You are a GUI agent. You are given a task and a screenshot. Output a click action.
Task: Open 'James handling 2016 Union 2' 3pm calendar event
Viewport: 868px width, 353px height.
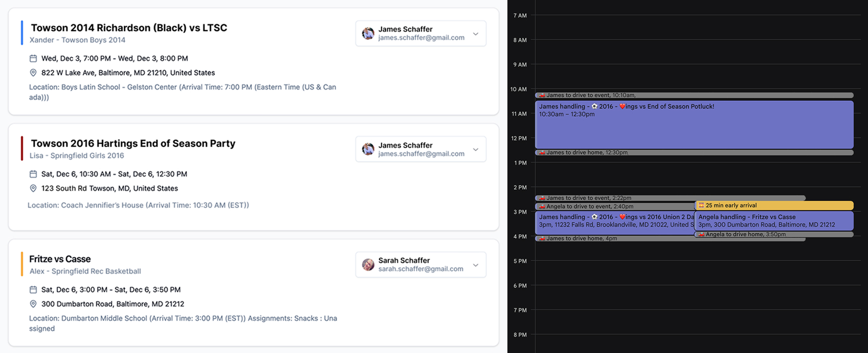point(615,223)
